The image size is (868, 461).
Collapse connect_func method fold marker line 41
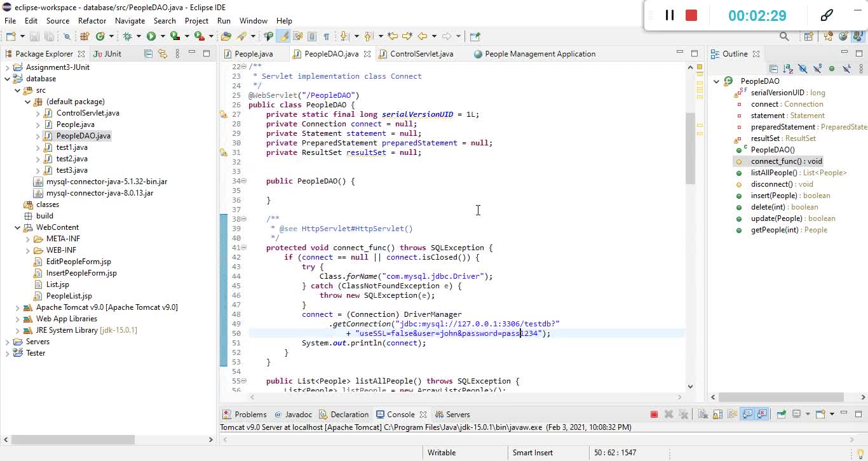pos(245,248)
